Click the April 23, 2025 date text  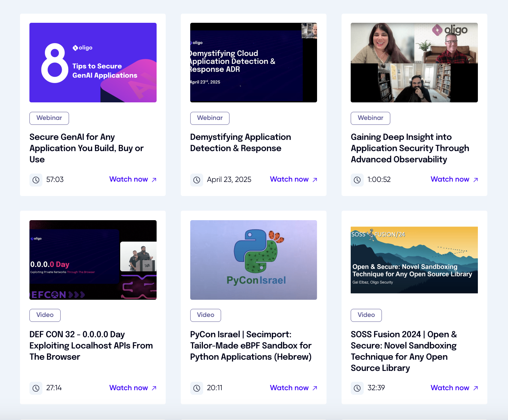click(229, 179)
